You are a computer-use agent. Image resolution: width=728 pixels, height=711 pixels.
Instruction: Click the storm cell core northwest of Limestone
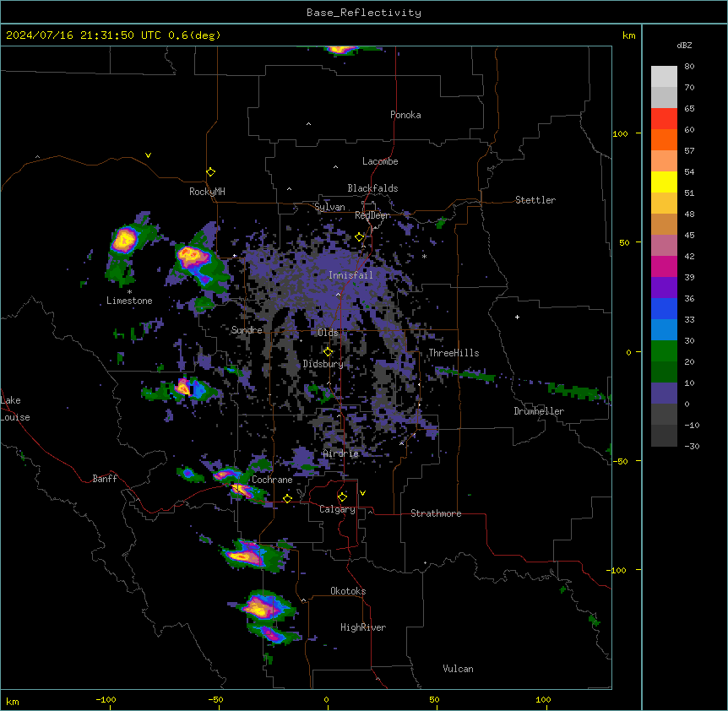124,240
